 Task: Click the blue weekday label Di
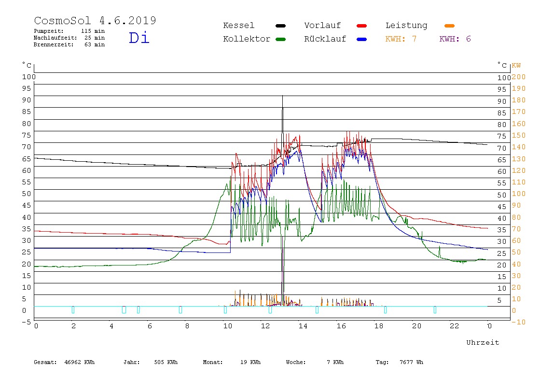139,38
